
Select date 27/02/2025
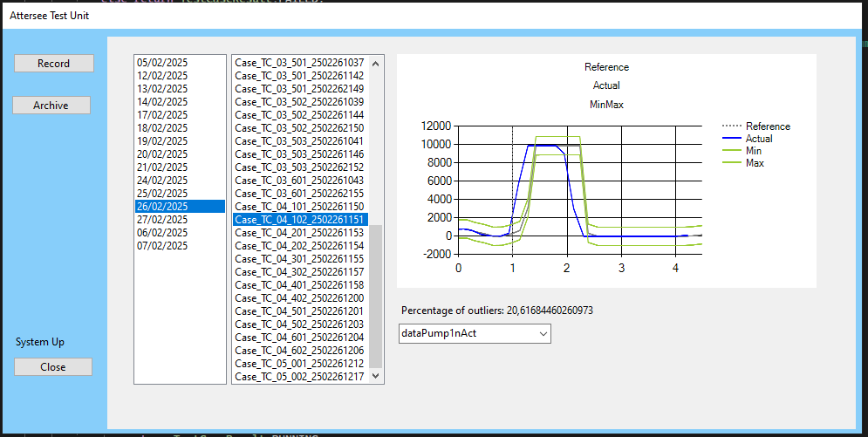[180, 220]
